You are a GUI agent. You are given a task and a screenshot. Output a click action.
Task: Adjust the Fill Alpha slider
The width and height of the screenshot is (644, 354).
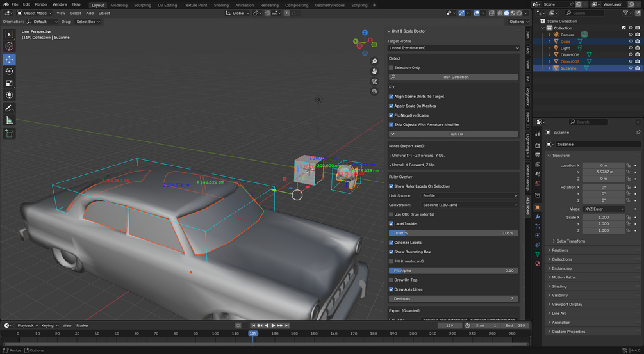pyautogui.click(x=454, y=271)
